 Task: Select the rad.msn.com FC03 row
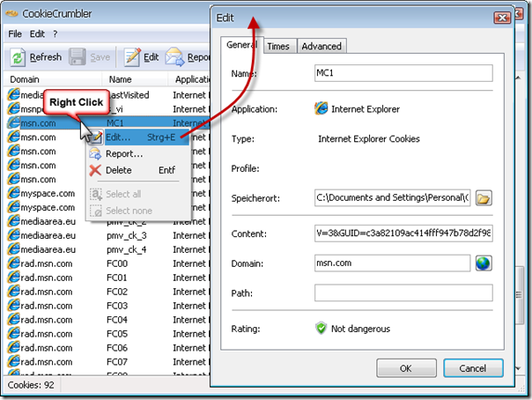107,306
